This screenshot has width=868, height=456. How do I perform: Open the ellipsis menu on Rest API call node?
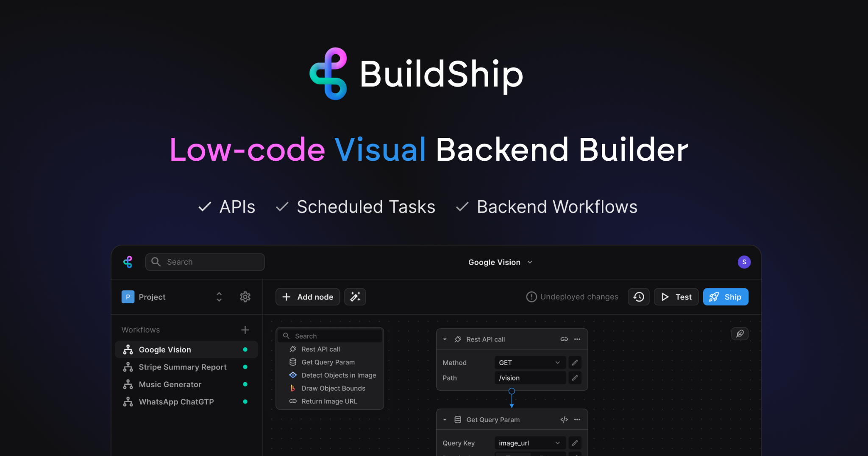coord(577,339)
